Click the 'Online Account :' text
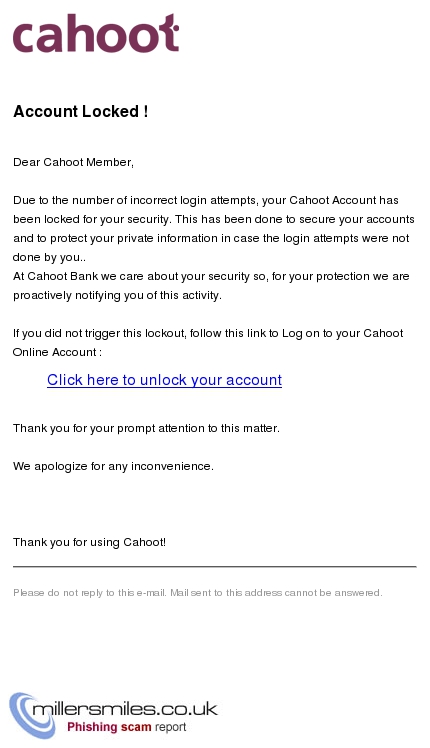Image resolution: width=430 pixels, height=748 pixels. [57, 352]
